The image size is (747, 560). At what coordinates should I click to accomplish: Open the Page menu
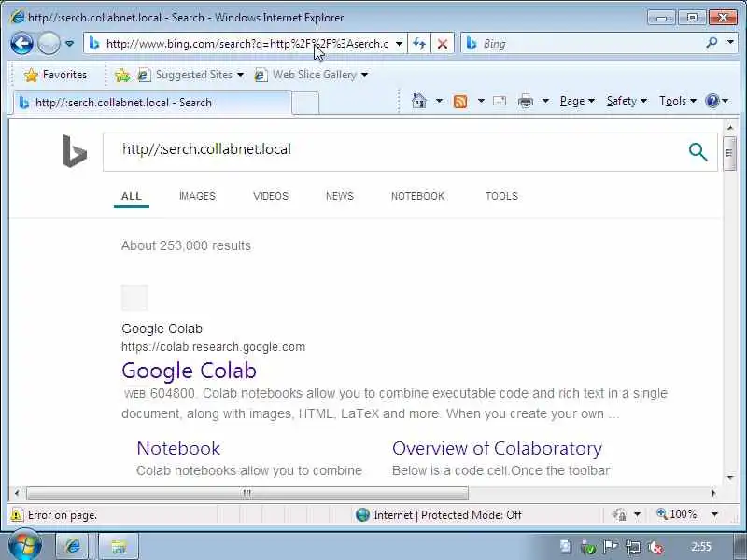click(x=577, y=101)
